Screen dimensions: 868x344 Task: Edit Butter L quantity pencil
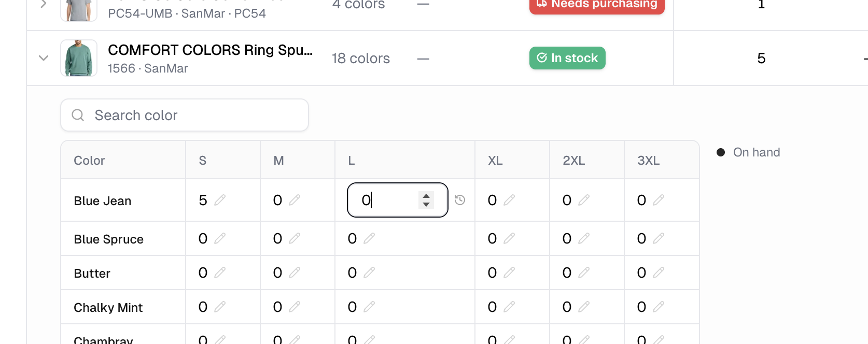[x=369, y=273]
